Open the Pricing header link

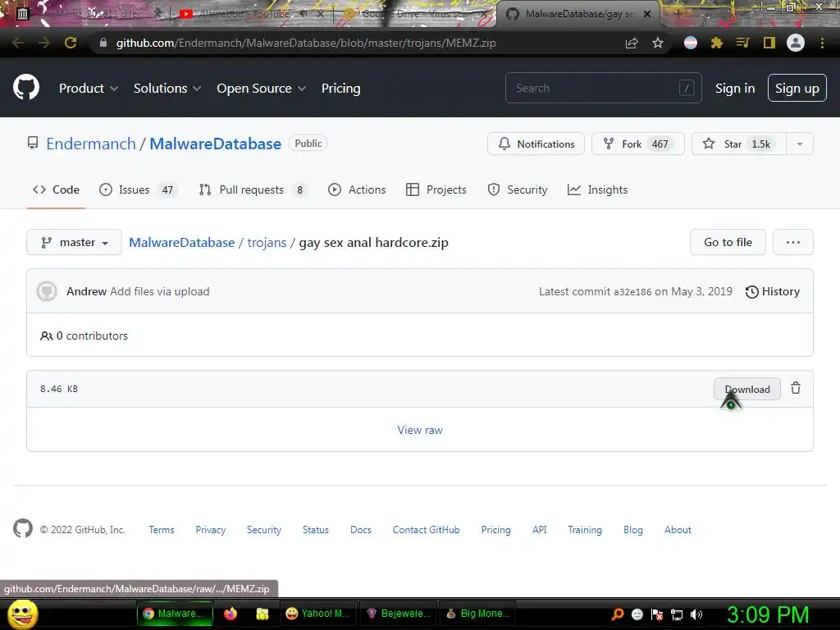[x=340, y=89]
